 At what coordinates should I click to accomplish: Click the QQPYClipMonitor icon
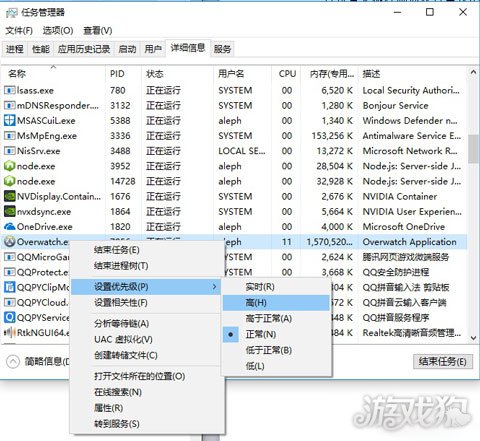coord(9,287)
